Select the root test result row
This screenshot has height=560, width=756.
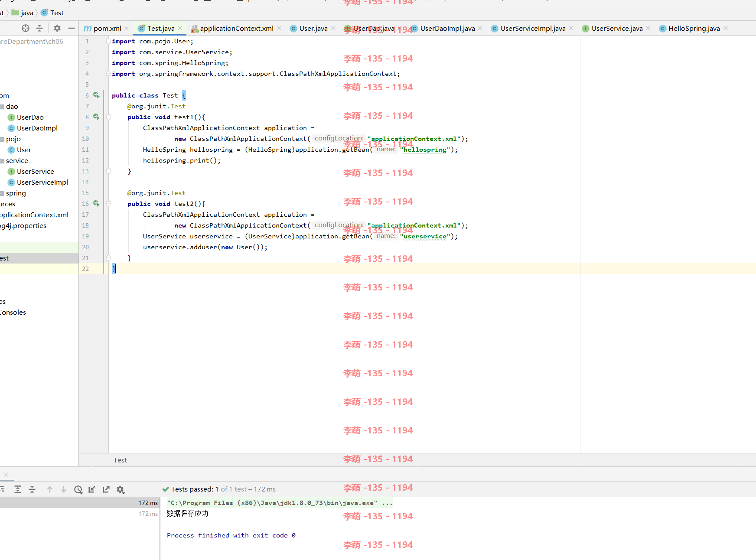tap(80, 503)
